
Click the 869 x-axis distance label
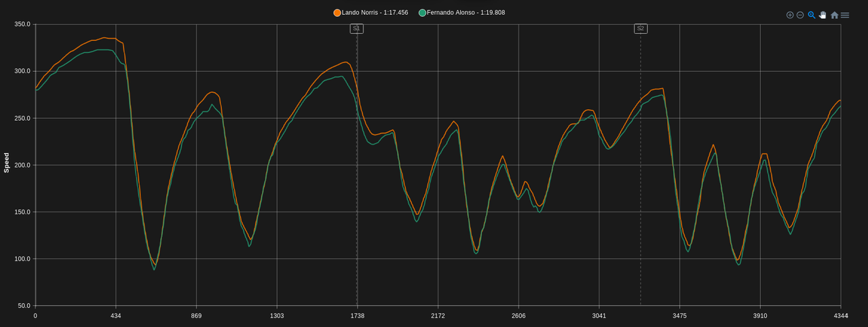coord(196,316)
